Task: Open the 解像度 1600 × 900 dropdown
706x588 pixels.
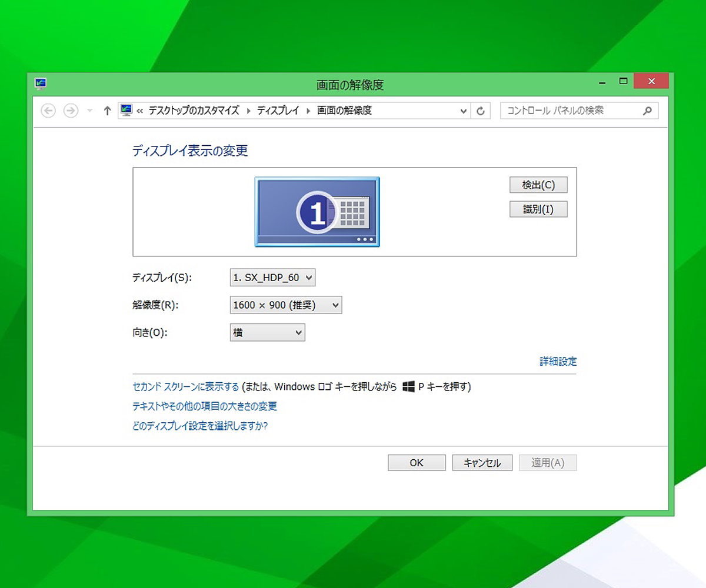Action: pos(286,305)
